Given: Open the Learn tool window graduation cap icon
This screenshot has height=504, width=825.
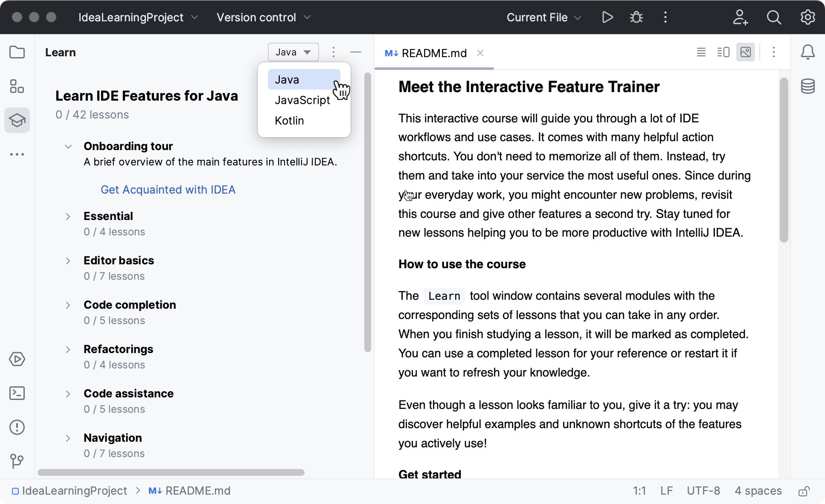Looking at the screenshot, I should point(17,120).
